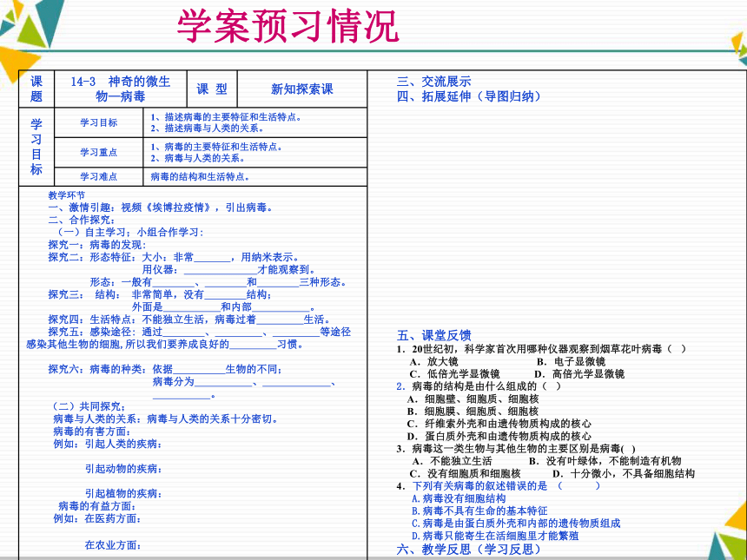Select the line "引起动物的疾病："
The image size is (747, 560).
124,469
